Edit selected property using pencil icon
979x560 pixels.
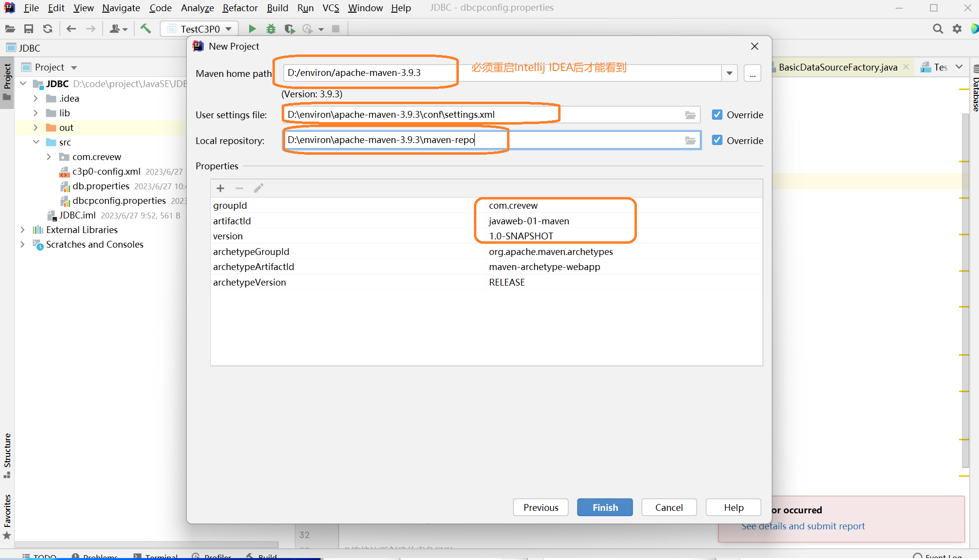(258, 188)
